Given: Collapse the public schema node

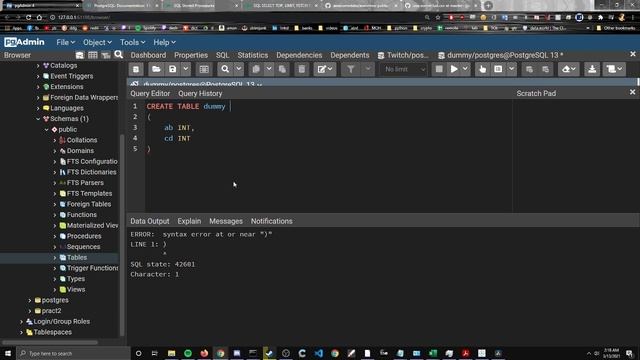Looking at the screenshot, I should 47,130.
